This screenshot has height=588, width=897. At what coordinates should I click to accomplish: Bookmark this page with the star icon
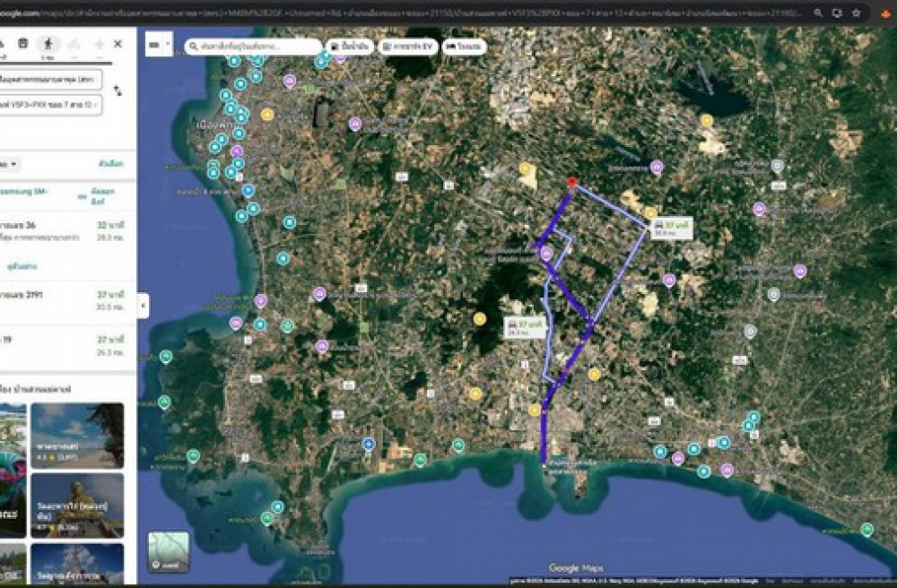[x=858, y=13]
